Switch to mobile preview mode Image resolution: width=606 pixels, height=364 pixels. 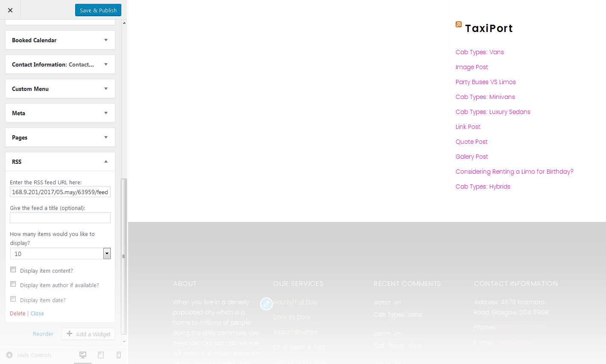119,355
